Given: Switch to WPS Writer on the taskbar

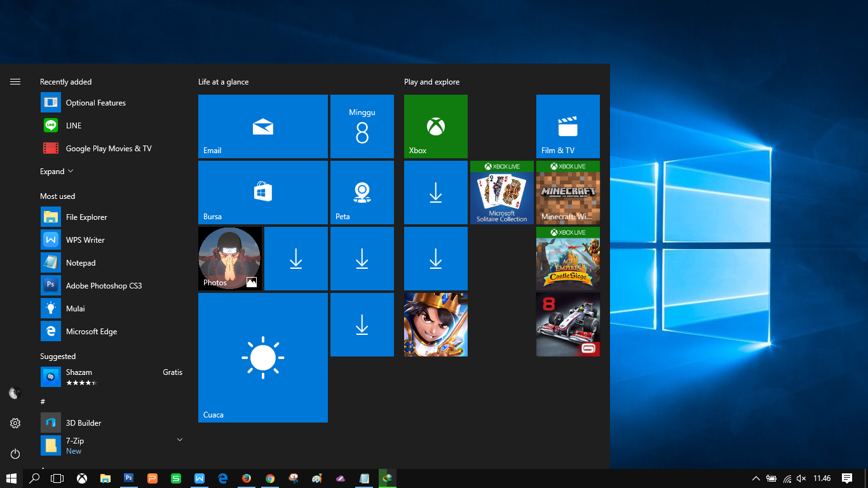Looking at the screenshot, I should point(200,478).
